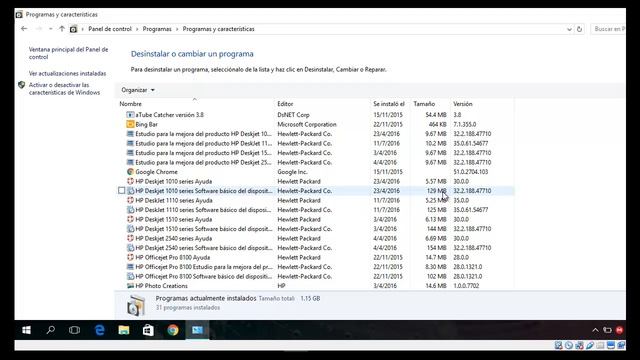Select Estudio para la mejora HP Deskjet 11 row
Viewport: 640px width, 360px height.
(316, 143)
